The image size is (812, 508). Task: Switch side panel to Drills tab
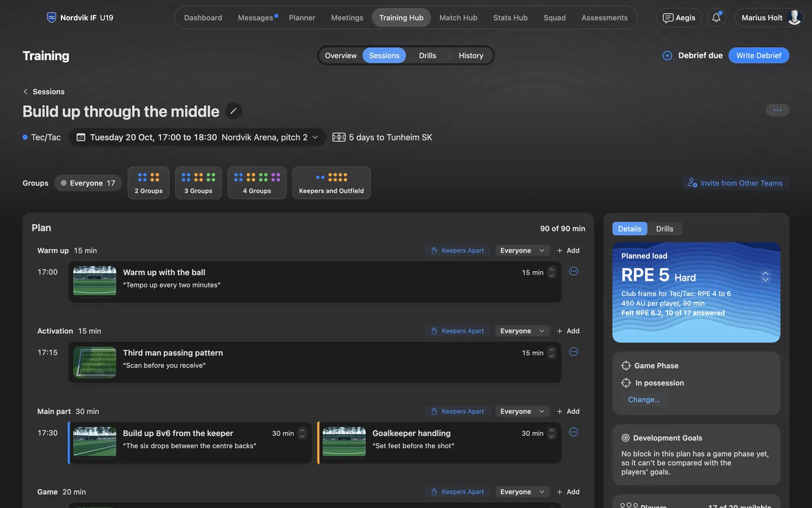(x=665, y=229)
